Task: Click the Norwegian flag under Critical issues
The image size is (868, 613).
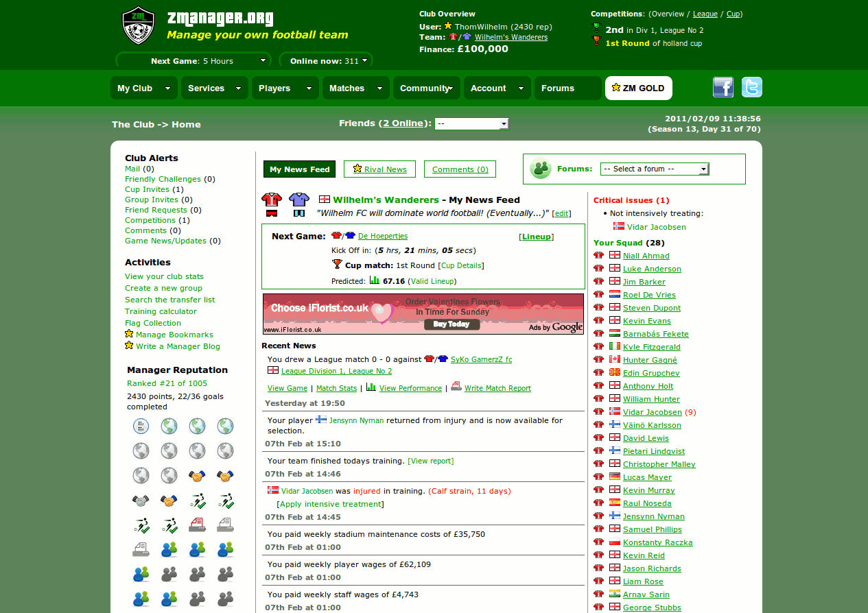Action: click(619, 226)
